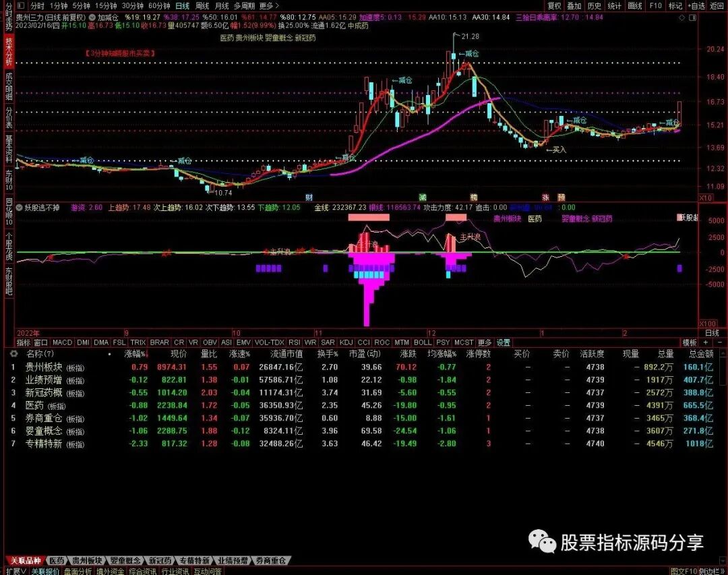Switch to 15分钟 period

click(x=106, y=5)
